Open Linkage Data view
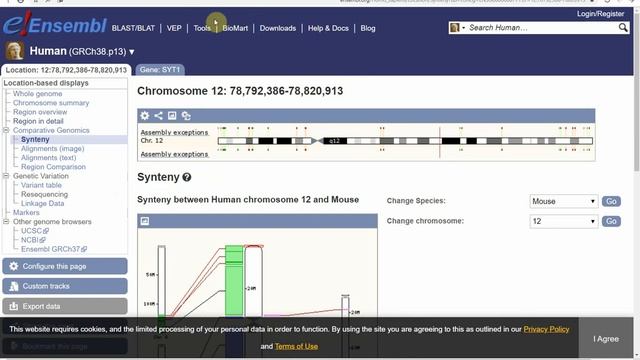This screenshot has width=640, height=360. point(42,203)
